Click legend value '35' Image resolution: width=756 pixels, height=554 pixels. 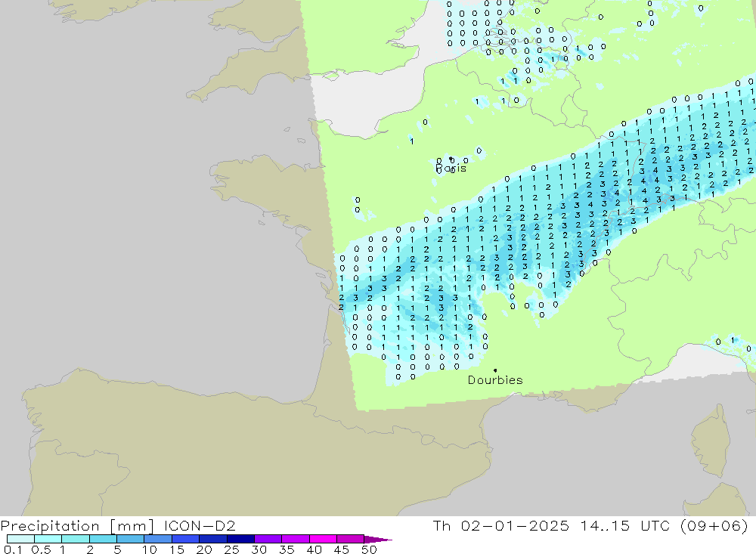pyautogui.click(x=287, y=549)
